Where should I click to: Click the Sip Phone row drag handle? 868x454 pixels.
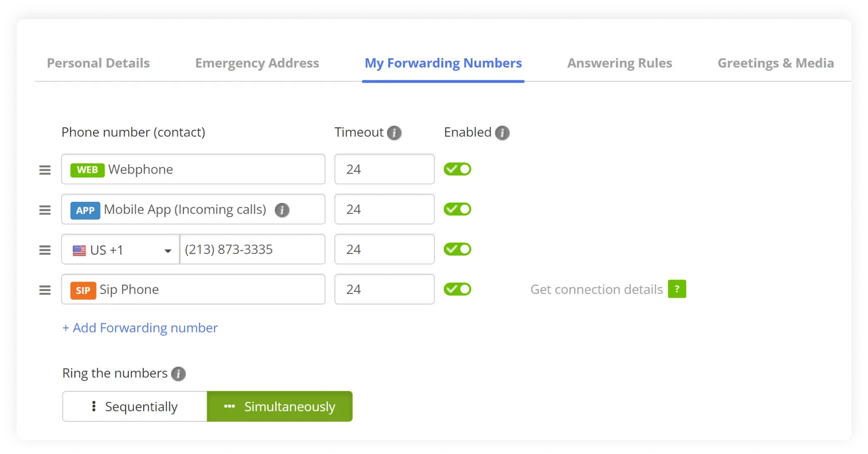pos(45,290)
